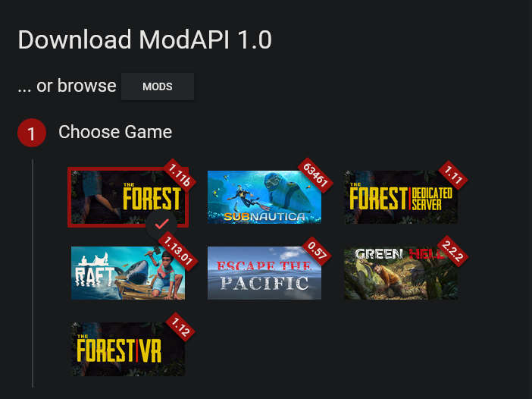Click the red step 1 circle

coord(32,133)
